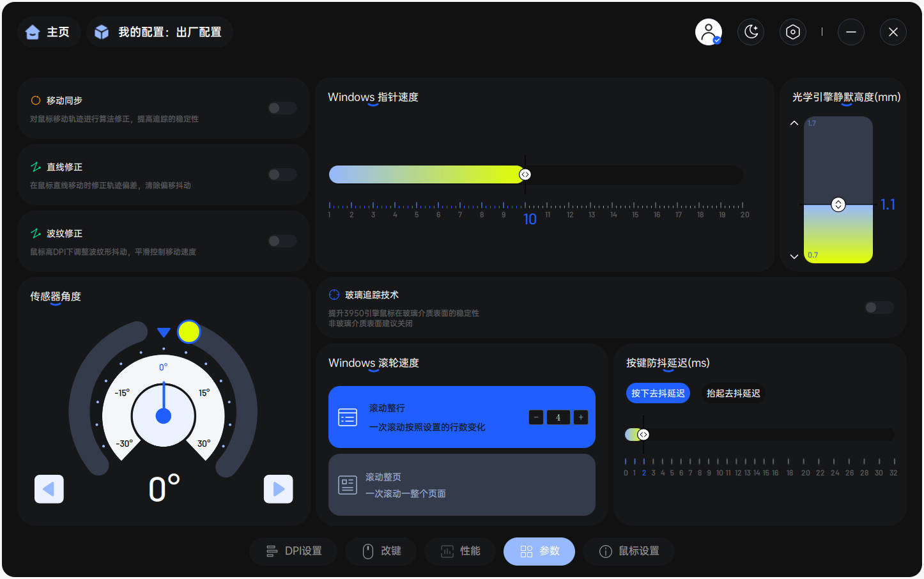Enable the 移动同步 toggle

282,108
